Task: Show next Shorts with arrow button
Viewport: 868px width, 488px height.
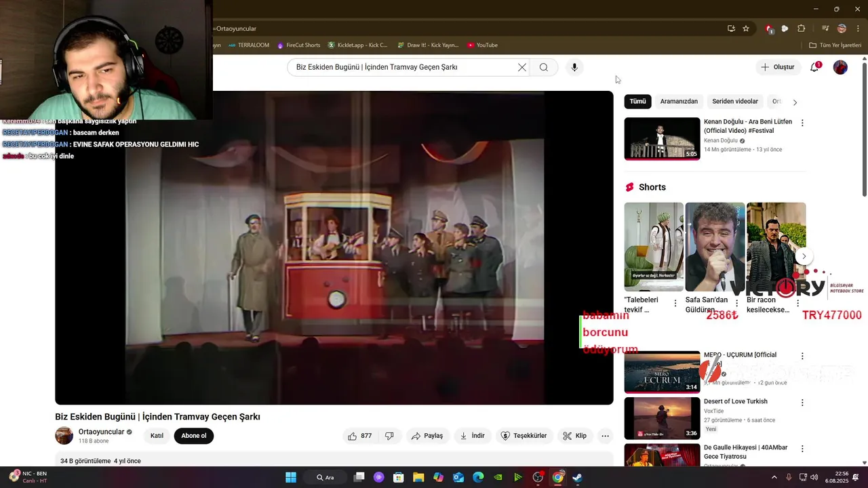Action: (804, 256)
